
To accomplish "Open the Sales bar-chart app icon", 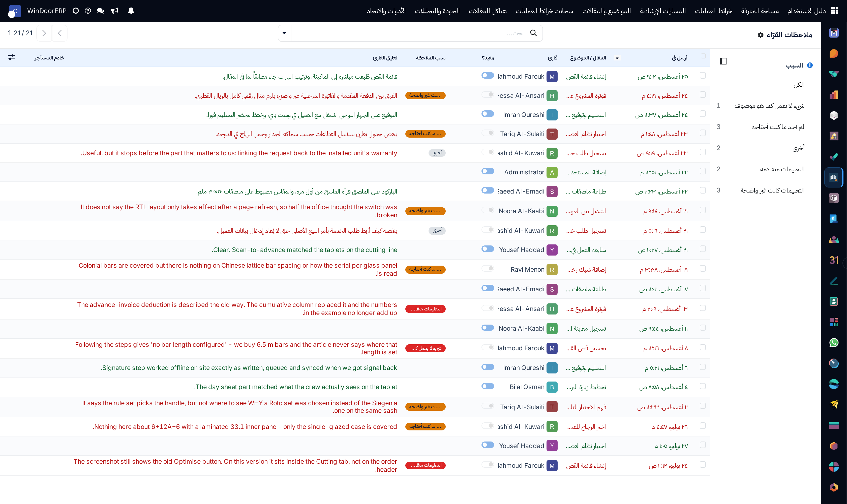I will click(834, 95).
